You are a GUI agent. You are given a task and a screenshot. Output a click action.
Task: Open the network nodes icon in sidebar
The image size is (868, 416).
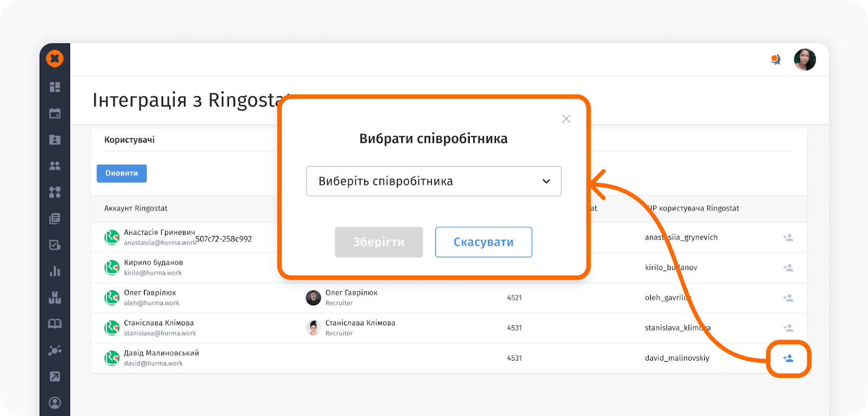point(55,350)
